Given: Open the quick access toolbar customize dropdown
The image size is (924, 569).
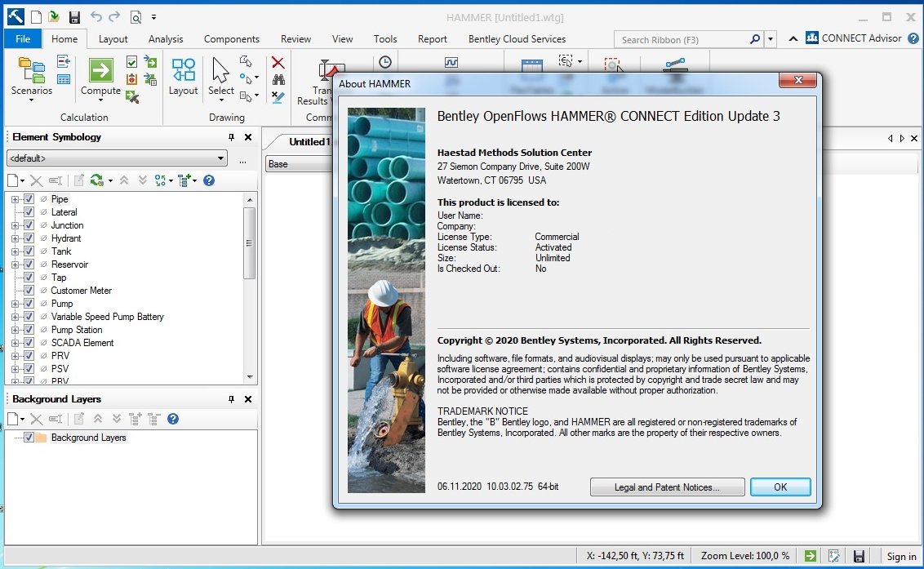Looking at the screenshot, I should click(153, 17).
